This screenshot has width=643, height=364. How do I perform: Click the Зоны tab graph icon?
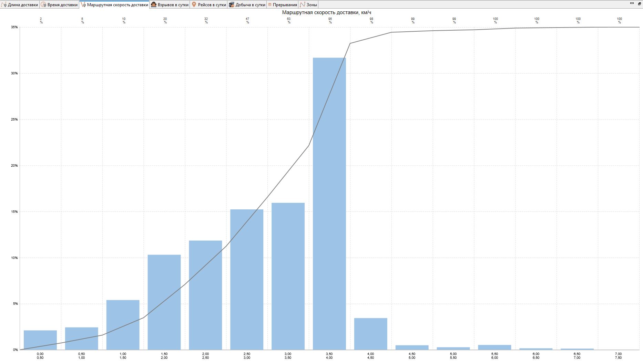pos(303,4)
